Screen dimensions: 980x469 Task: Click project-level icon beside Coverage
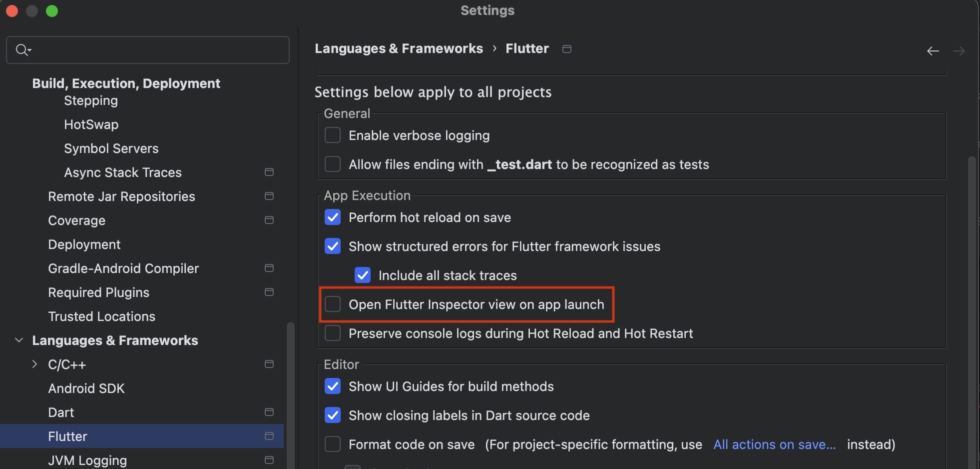click(x=269, y=220)
